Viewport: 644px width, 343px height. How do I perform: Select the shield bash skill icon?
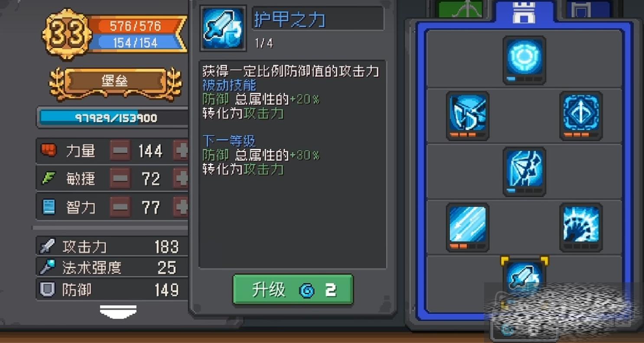pyautogui.click(x=468, y=116)
